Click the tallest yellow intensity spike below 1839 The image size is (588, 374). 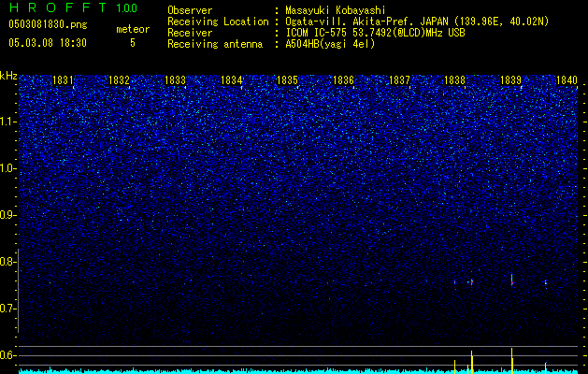click(512, 361)
